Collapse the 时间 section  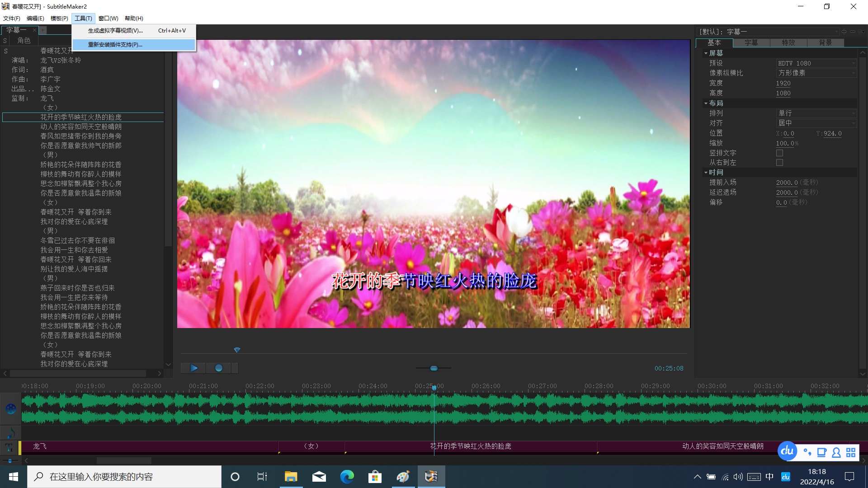706,173
